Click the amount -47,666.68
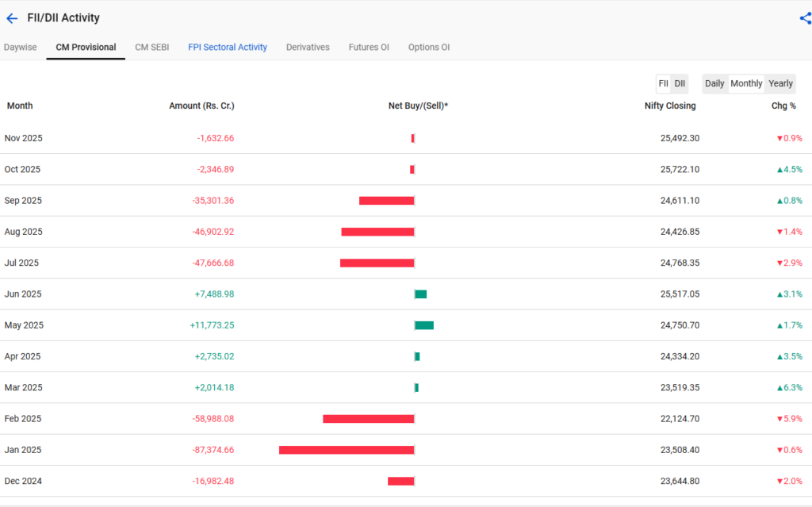 click(x=213, y=263)
